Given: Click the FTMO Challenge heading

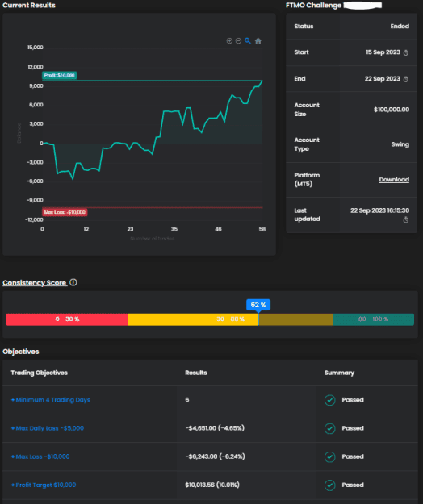Looking at the screenshot, I should click(x=314, y=6).
